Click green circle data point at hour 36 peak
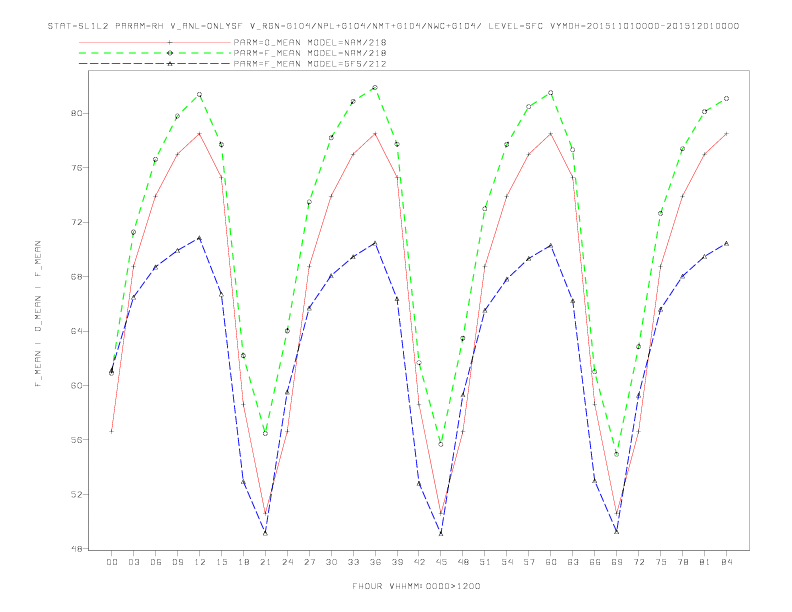 375,88
